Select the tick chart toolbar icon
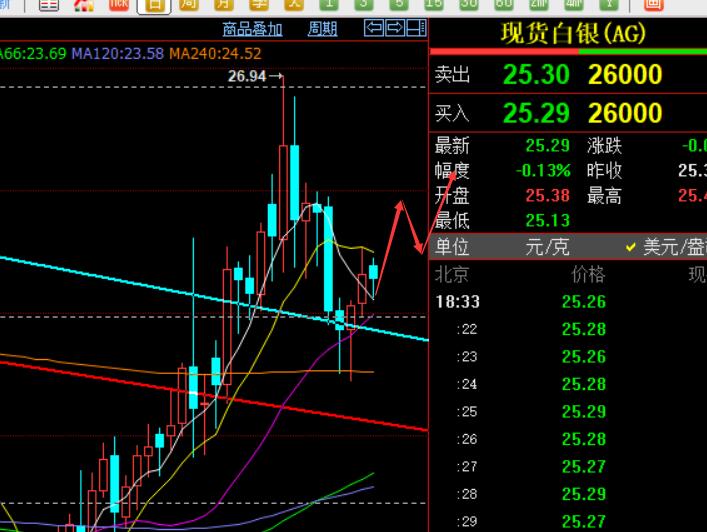The width and height of the screenshot is (707, 532). [x=119, y=5]
